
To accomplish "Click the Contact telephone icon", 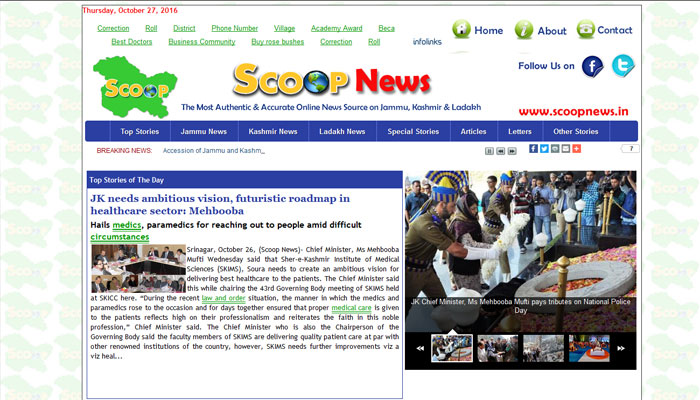I will point(585,30).
